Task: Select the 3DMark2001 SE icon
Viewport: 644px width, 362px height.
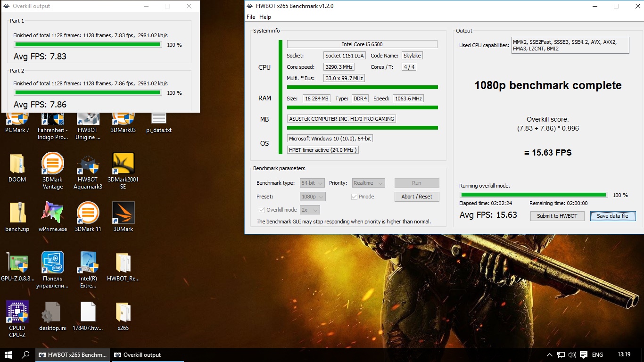Action: pos(123,171)
